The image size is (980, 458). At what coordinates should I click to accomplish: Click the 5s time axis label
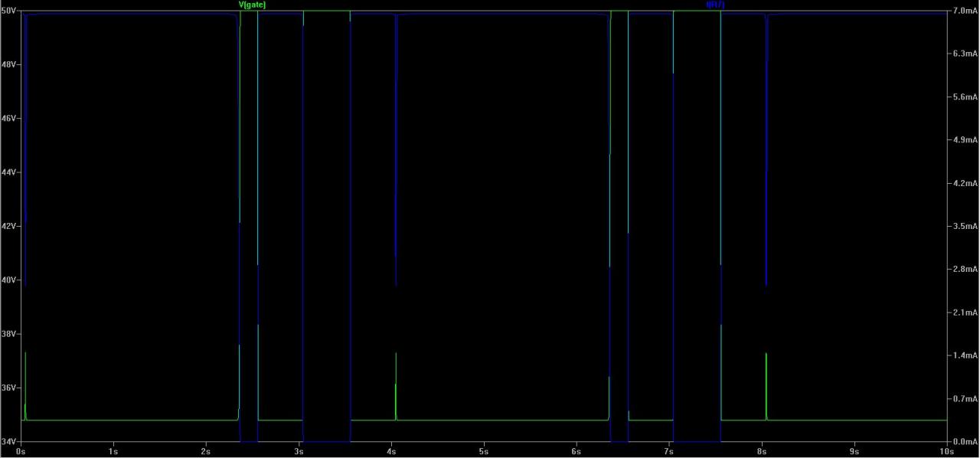(x=484, y=452)
